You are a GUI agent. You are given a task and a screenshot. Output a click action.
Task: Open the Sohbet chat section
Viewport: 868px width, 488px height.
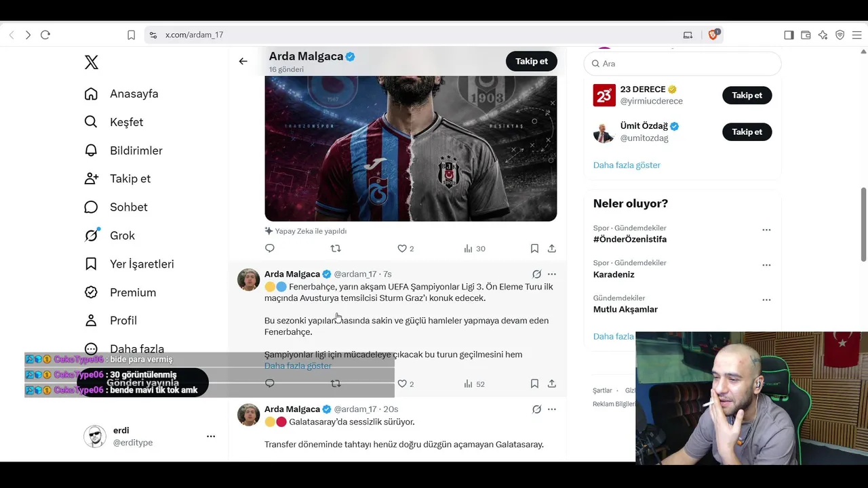pos(116,207)
